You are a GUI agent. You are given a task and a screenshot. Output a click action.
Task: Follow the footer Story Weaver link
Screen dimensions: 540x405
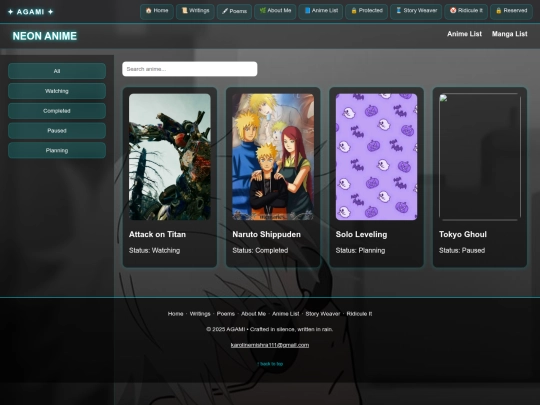323,314
